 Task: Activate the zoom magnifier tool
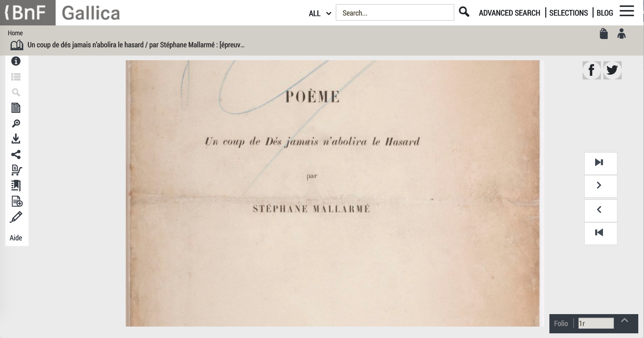click(16, 123)
